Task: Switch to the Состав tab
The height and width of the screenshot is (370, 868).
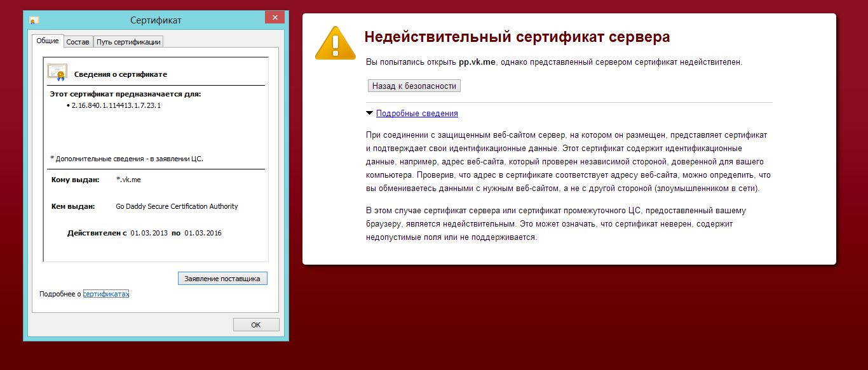Action: click(x=78, y=42)
